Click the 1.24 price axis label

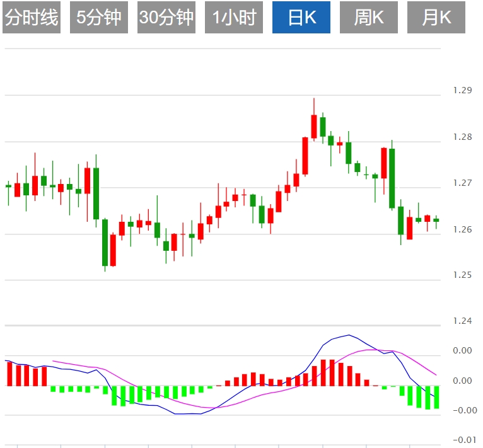[462, 321]
